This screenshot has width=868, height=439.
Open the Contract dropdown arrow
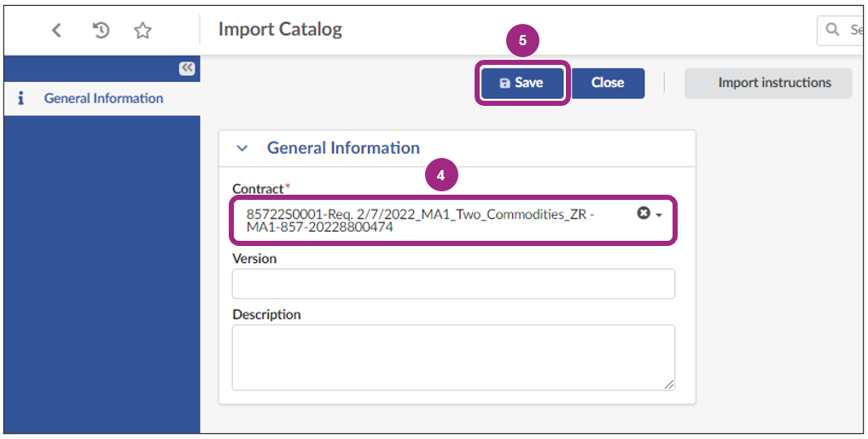coord(659,214)
